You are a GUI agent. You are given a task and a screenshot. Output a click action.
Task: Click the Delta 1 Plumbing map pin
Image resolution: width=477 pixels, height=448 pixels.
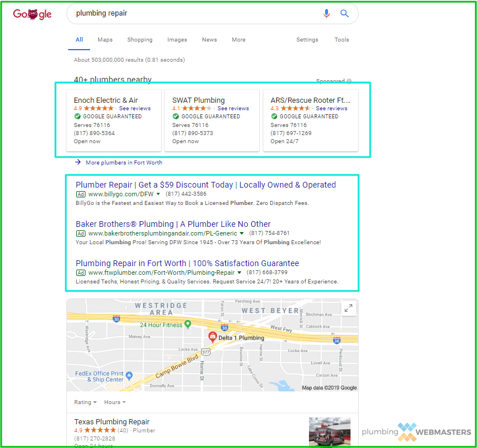[212, 337]
